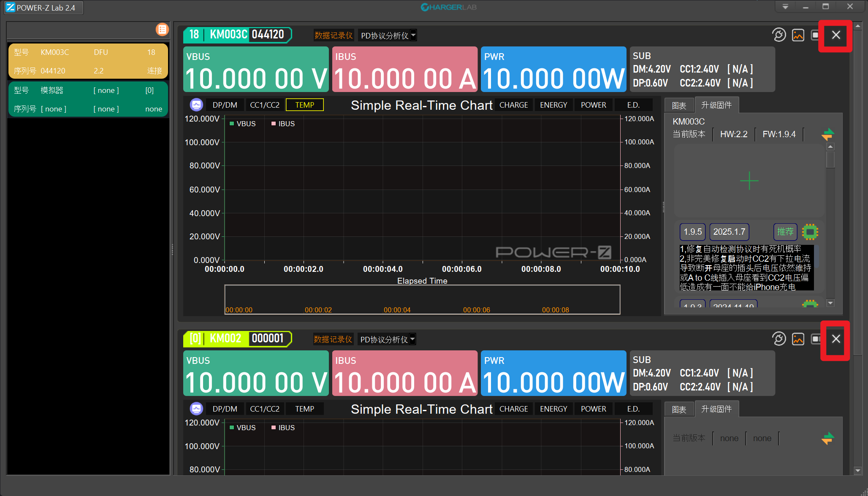Click main panel scroll-down arrow

[857, 470]
